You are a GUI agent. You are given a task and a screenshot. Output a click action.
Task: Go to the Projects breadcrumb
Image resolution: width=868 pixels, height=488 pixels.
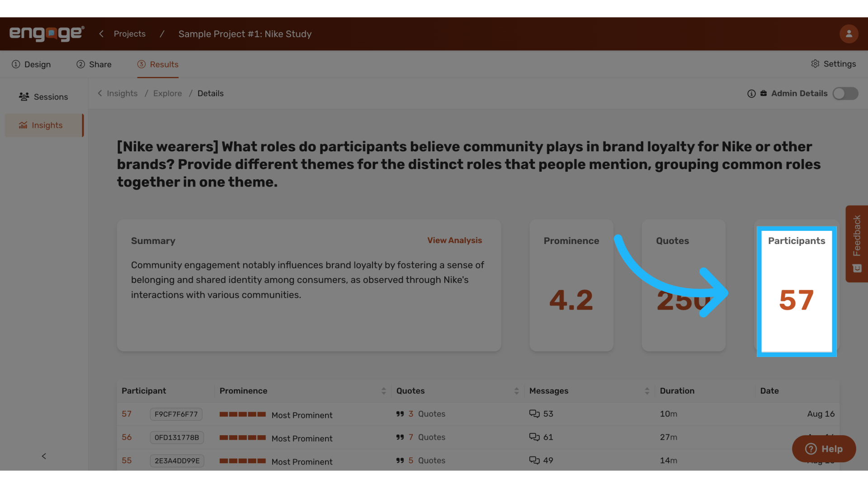tap(130, 34)
